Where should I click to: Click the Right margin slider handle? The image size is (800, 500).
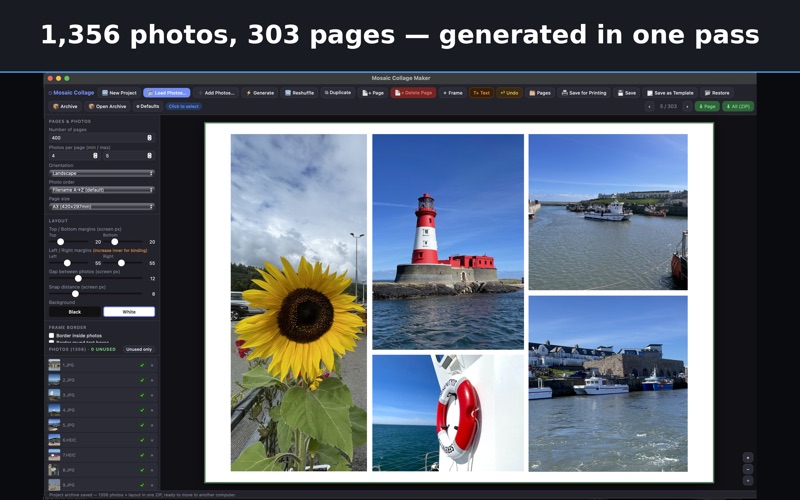121,263
